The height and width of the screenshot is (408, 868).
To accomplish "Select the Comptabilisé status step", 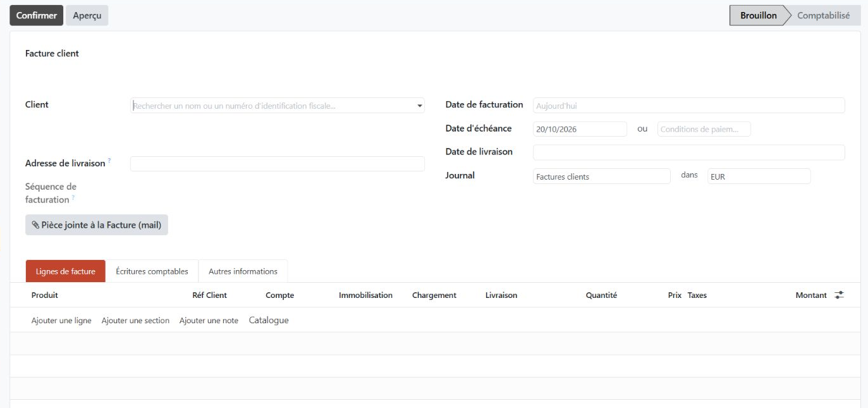I will coord(823,15).
